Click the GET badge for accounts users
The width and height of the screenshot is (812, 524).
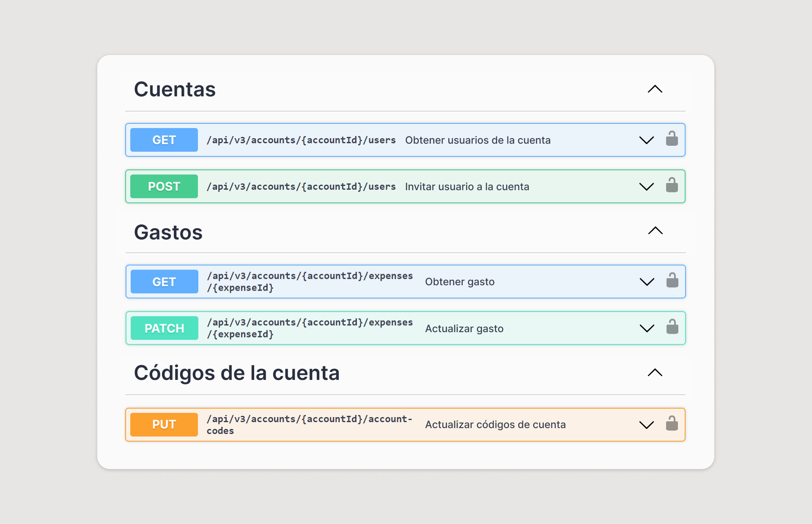coord(164,140)
